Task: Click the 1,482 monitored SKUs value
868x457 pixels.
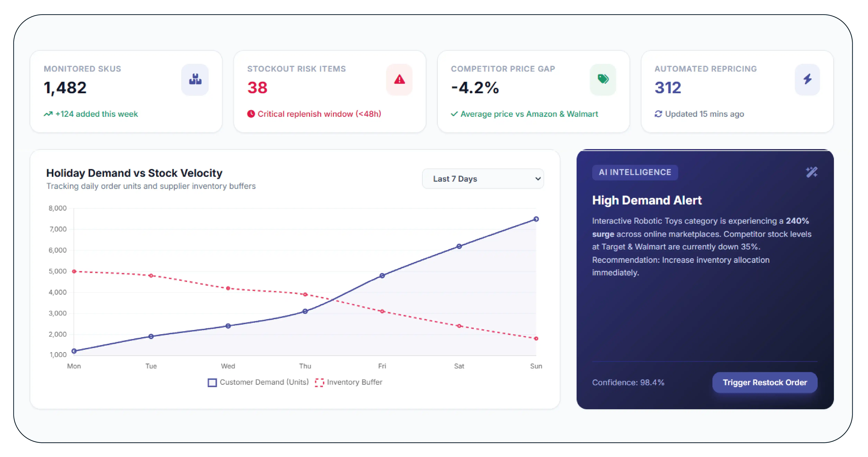Action: pyautogui.click(x=65, y=88)
